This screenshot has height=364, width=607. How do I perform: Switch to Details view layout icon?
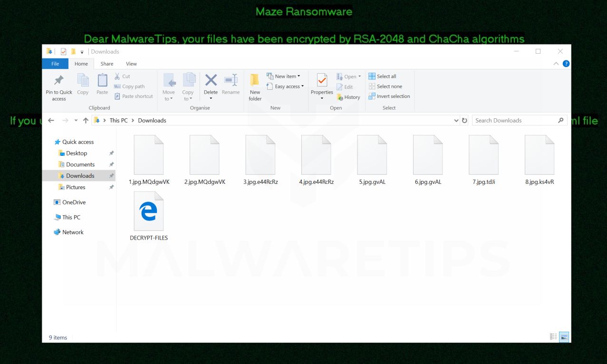553,337
